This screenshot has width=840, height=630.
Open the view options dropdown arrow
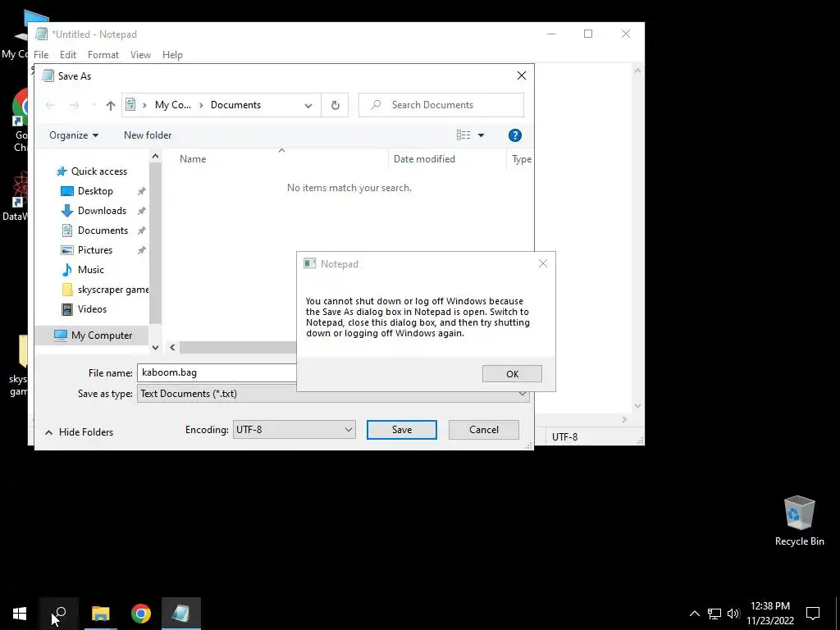pos(481,135)
